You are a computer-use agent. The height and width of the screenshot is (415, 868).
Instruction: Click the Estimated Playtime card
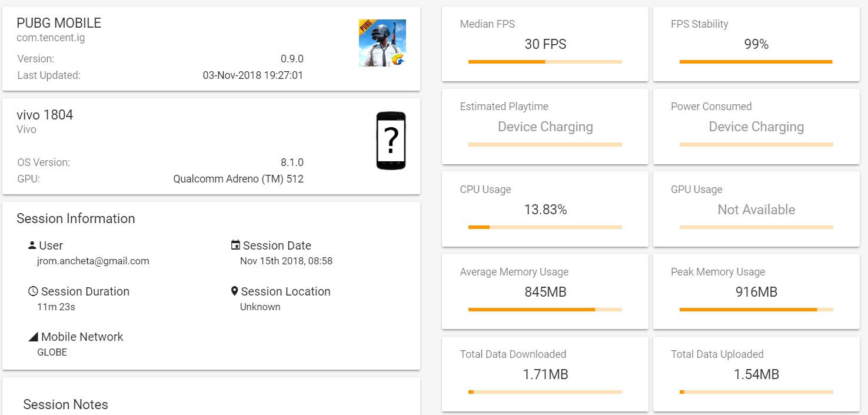click(x=545, y=127)
